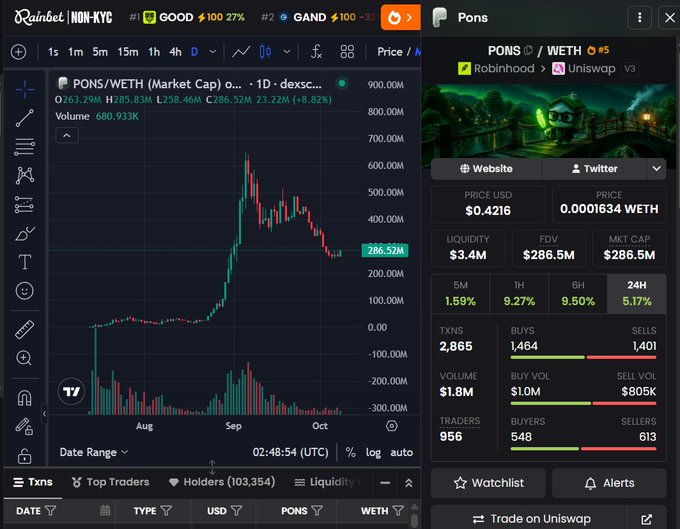Switch to Top Traders tab
The height and width of the screenshot is (529, 680).
coord(111,482)
